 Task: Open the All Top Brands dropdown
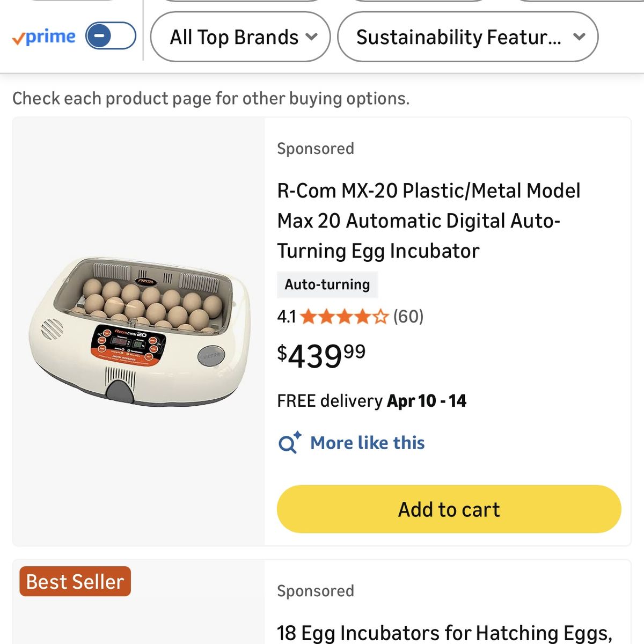point(240,37)
